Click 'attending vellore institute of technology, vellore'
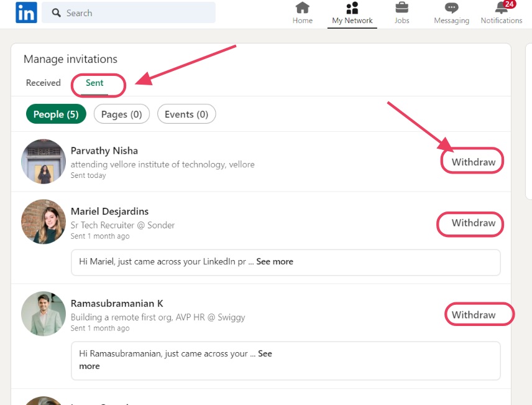This screenshot has height=405, width=532. 162,164
